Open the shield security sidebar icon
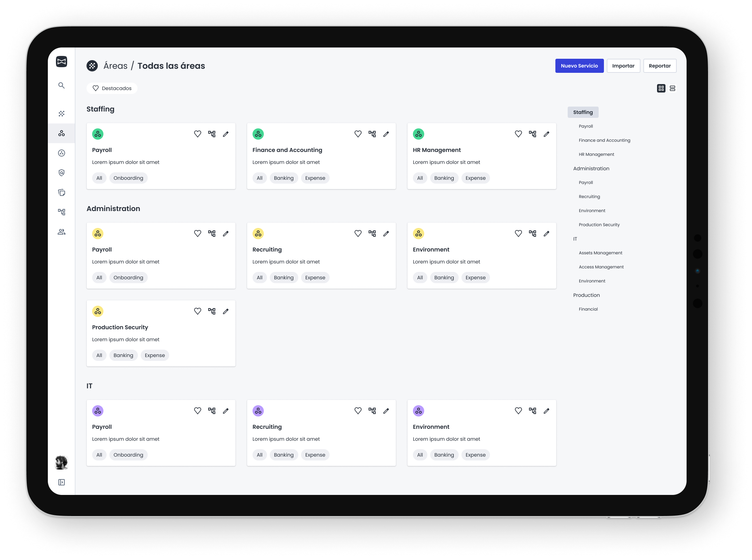Screen dimensions: 752x560 coord(62,173)
